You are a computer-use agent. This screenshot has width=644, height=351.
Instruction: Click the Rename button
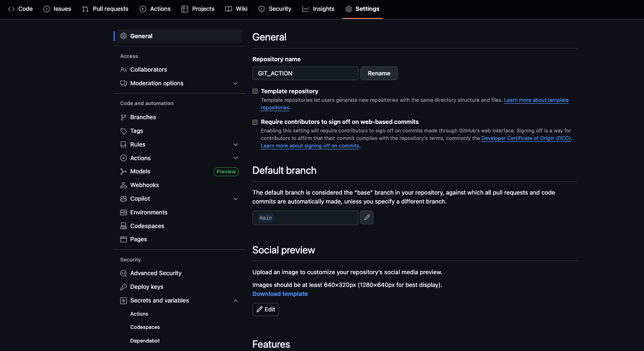(379, 73)
